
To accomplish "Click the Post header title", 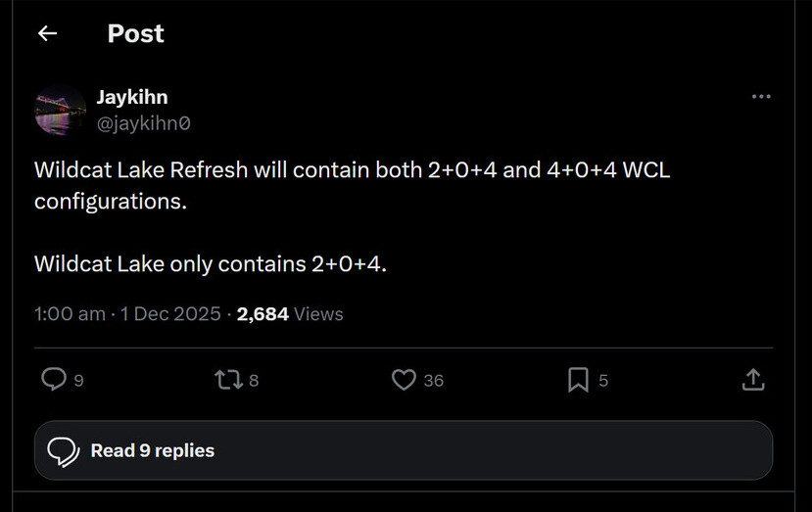I will (135, 34).
